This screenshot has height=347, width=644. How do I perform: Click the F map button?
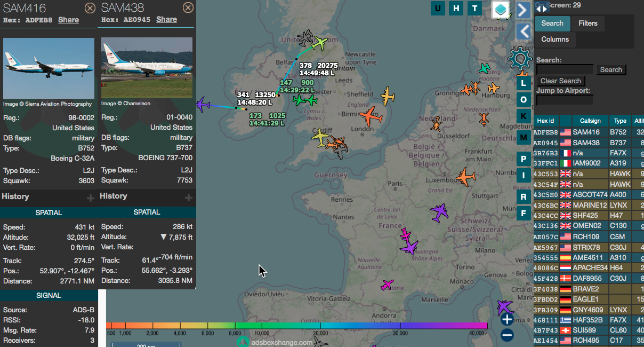pyautogui.click(x=524, y=214)
